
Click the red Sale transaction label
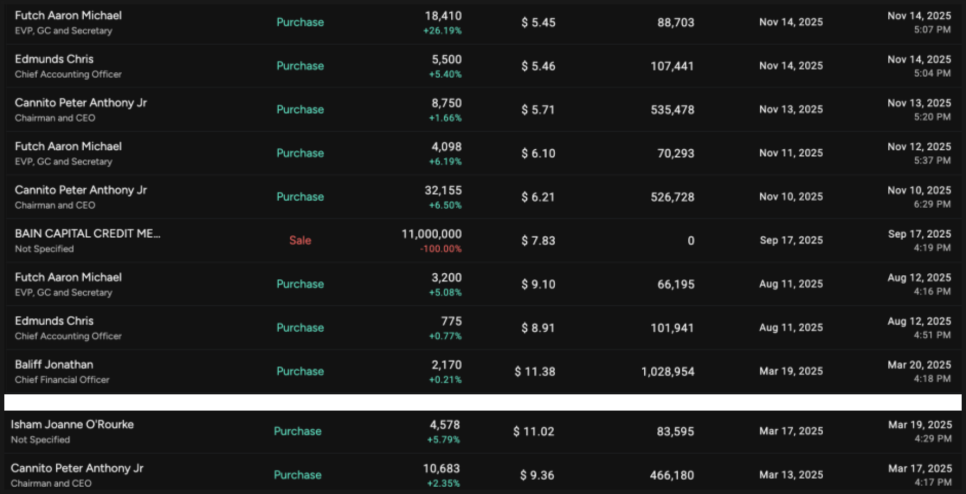tap(300, 240)
